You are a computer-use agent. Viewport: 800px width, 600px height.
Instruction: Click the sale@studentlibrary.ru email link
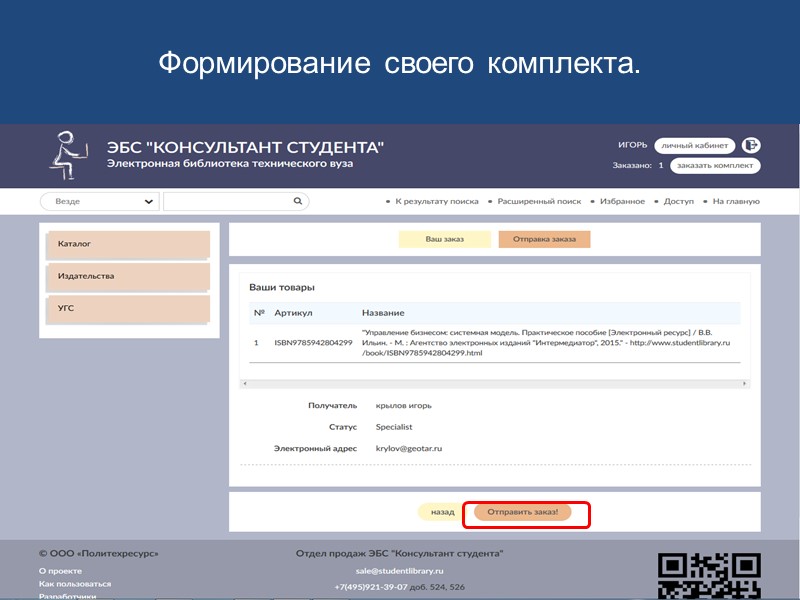pos(399,571)
